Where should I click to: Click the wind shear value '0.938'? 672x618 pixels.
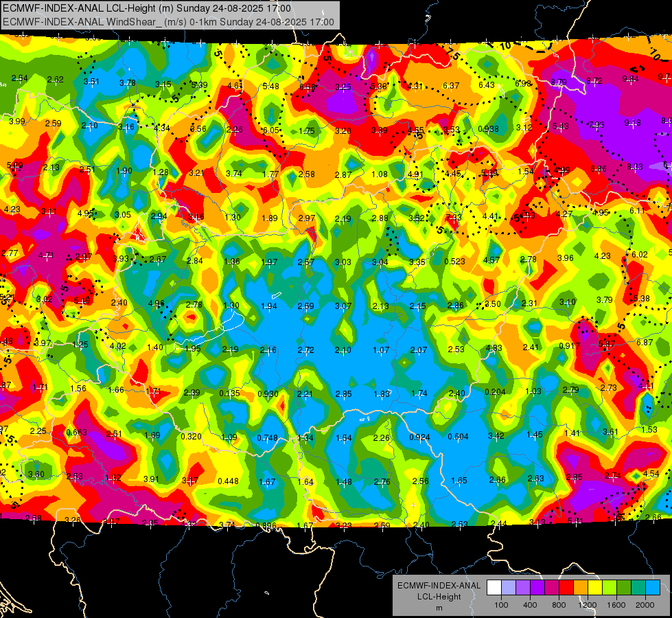coord(488,128)
